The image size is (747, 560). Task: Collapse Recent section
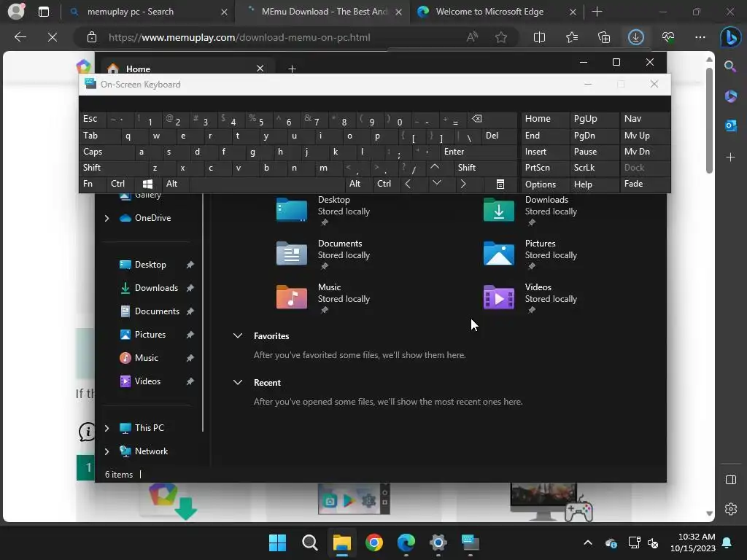point(238,382)
